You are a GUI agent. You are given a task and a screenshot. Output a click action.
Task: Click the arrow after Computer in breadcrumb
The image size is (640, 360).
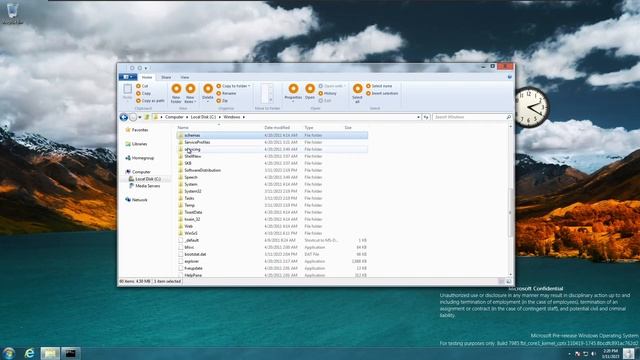click(187, 117)
